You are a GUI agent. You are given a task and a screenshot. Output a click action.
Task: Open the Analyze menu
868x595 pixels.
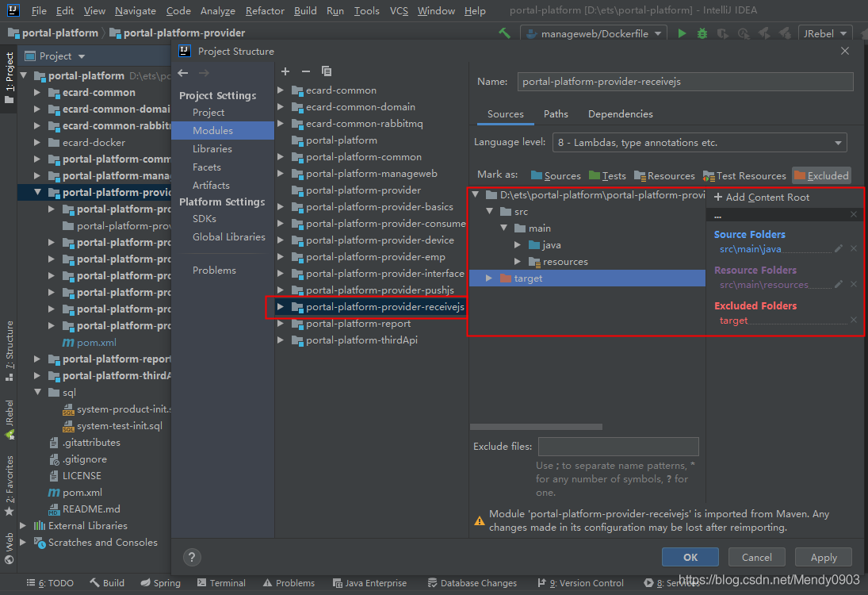217,10
